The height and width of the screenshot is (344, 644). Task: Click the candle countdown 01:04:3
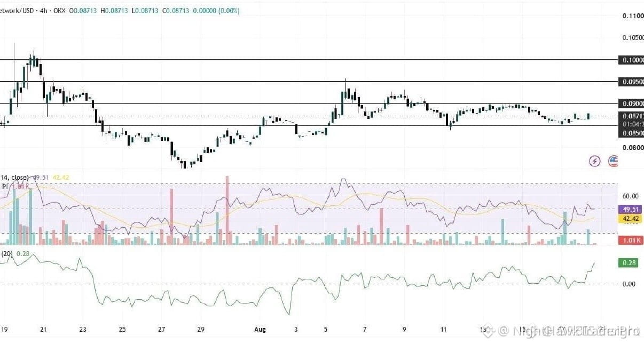click(x=631, y=124)
